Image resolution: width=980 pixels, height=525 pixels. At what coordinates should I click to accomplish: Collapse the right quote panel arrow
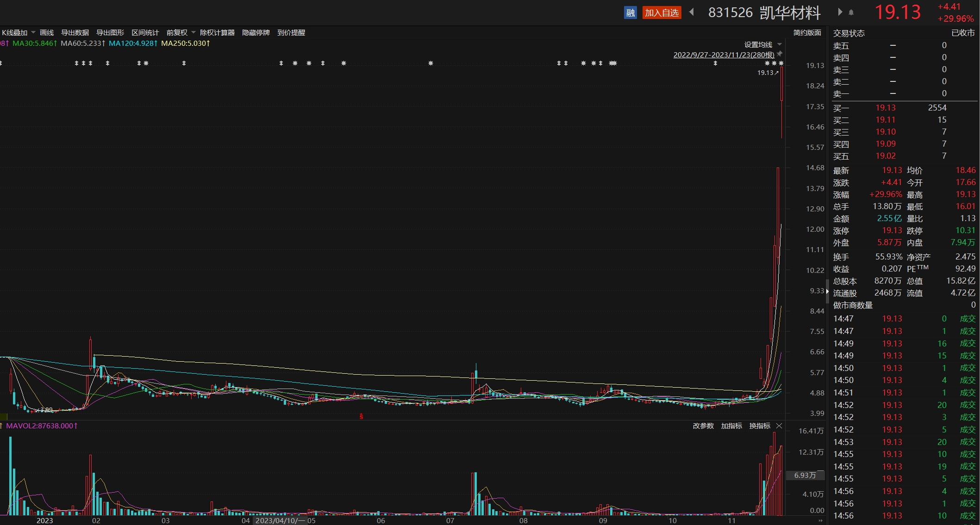(827, 291)
